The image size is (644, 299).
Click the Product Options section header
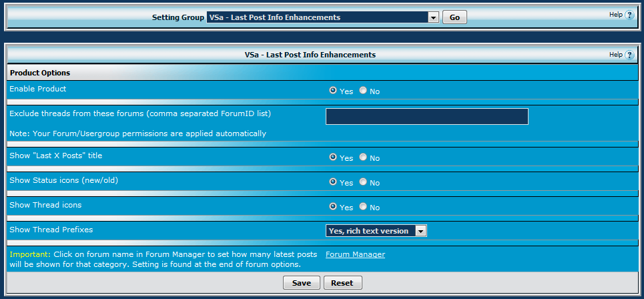point(40,73)
